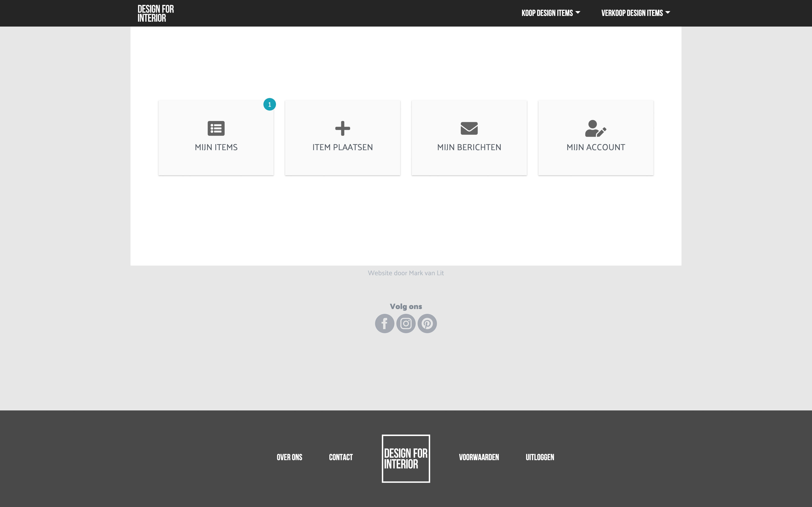Open the Mijn Berichten card label

tap(469, 147)
